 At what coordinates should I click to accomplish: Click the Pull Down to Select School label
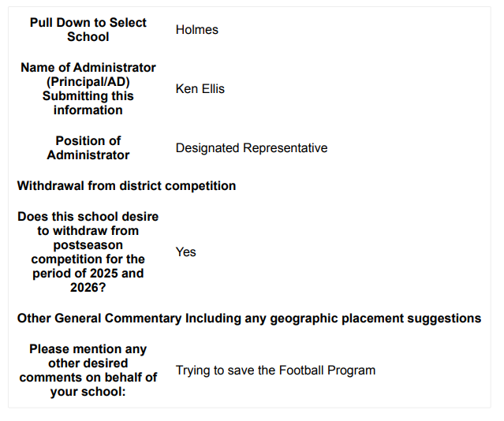click(x=88, y=30)
